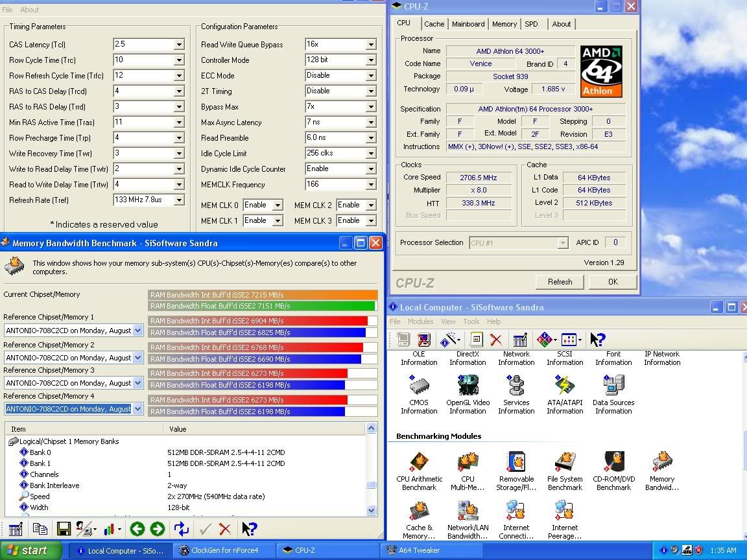The height and width of the screenshot is (560, 747).
Task: Switch to the Cache tab in CPU-Z
Action: [x=434, y=24]
